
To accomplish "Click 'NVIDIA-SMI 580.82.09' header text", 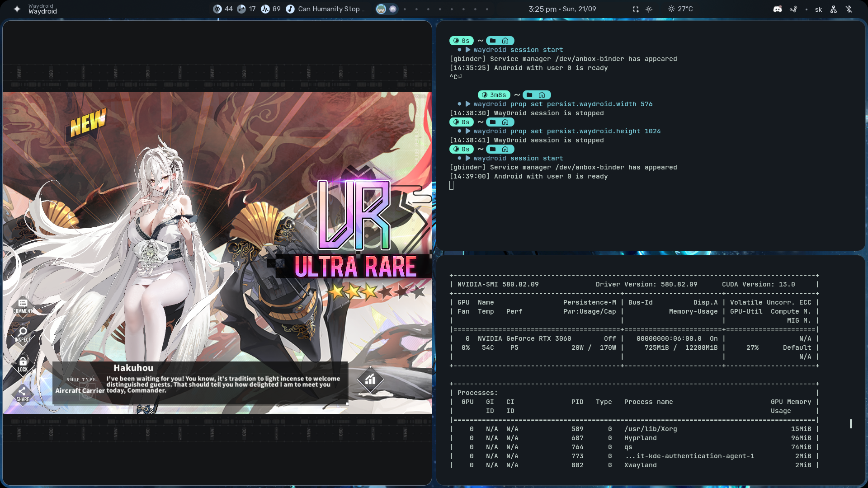I will 498,284.
